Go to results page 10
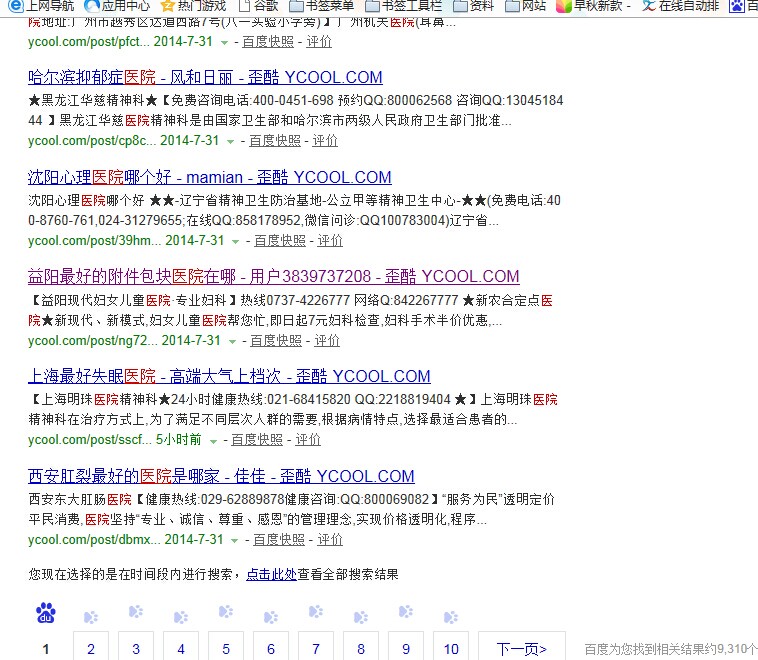Viewport: 758px width, 660px height. coord(451,648)
